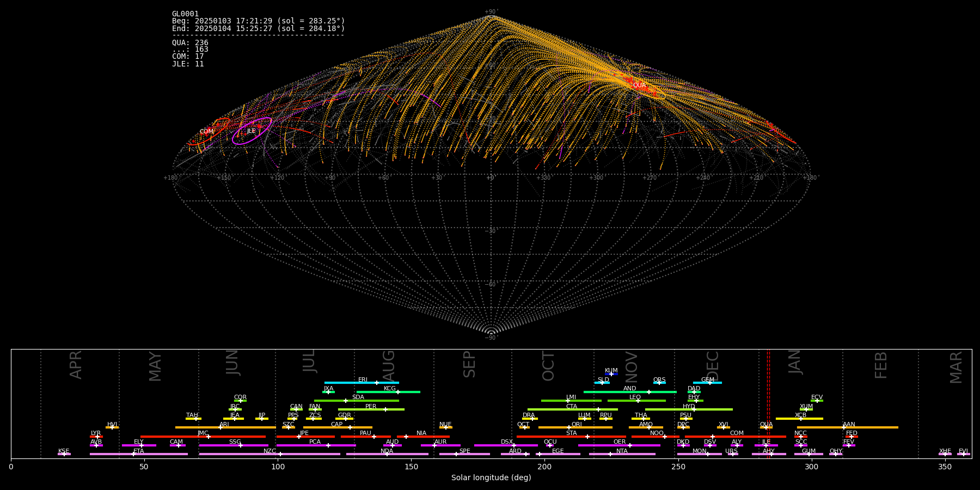Click the GEM shower bar in timeline
Image resolution: width=980 pixels, height=490 pixels.
tap(707, 383)
